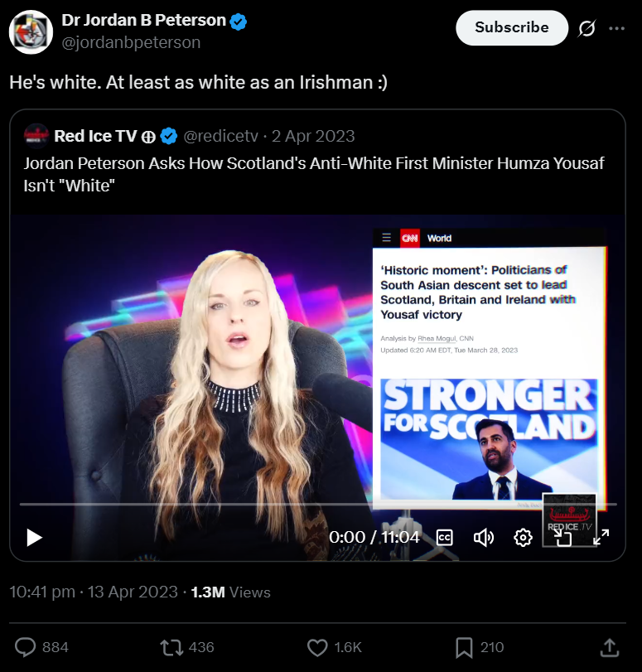Bookmark this post
Screen dimensions: 642x672
(x=464, y=647)
